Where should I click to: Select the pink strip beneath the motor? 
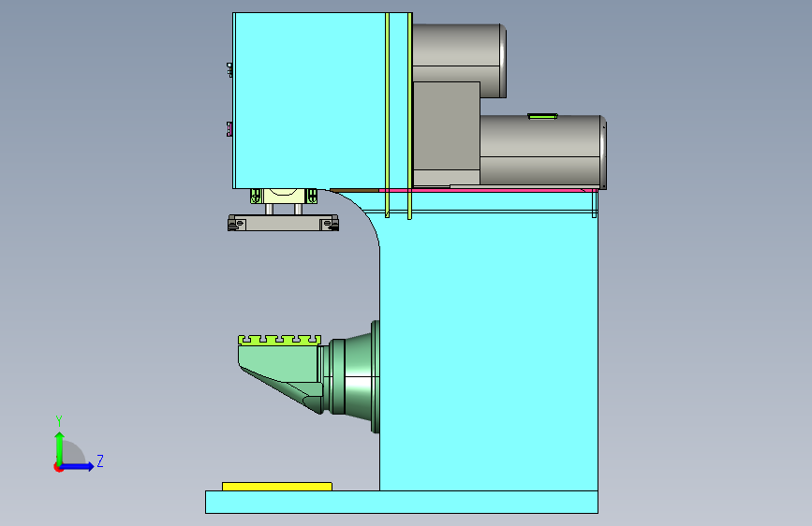(487, 191)
